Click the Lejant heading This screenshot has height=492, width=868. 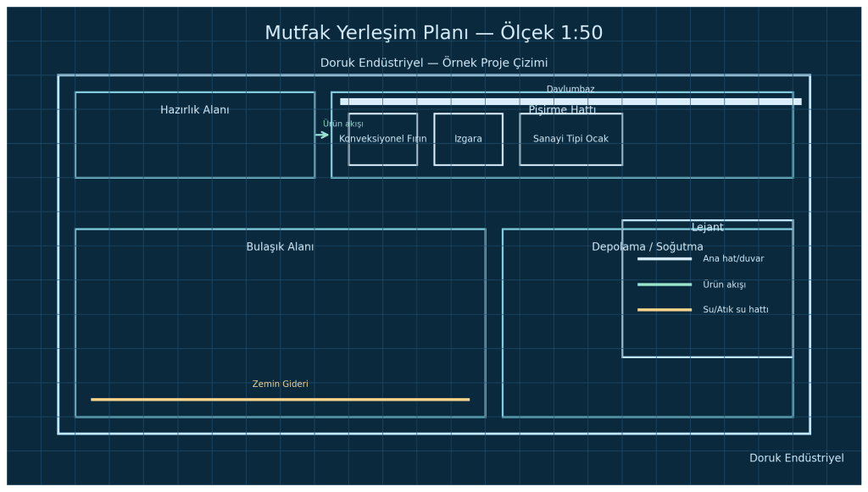[x=707, y=228]
